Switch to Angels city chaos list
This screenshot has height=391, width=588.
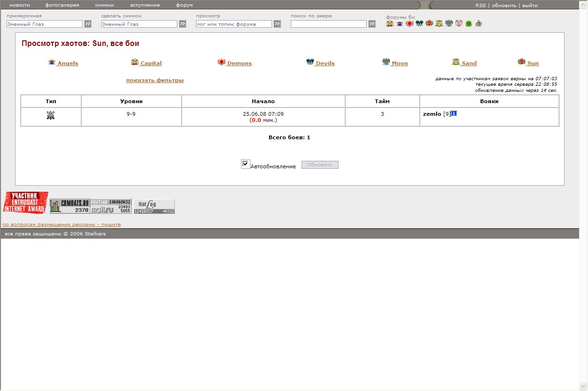coord(68,63)
